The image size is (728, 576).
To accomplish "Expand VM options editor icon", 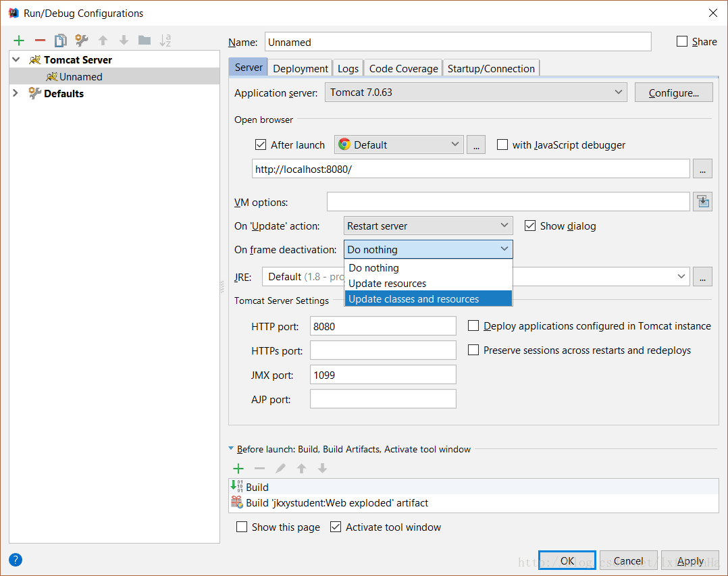I will pos(703,202).
